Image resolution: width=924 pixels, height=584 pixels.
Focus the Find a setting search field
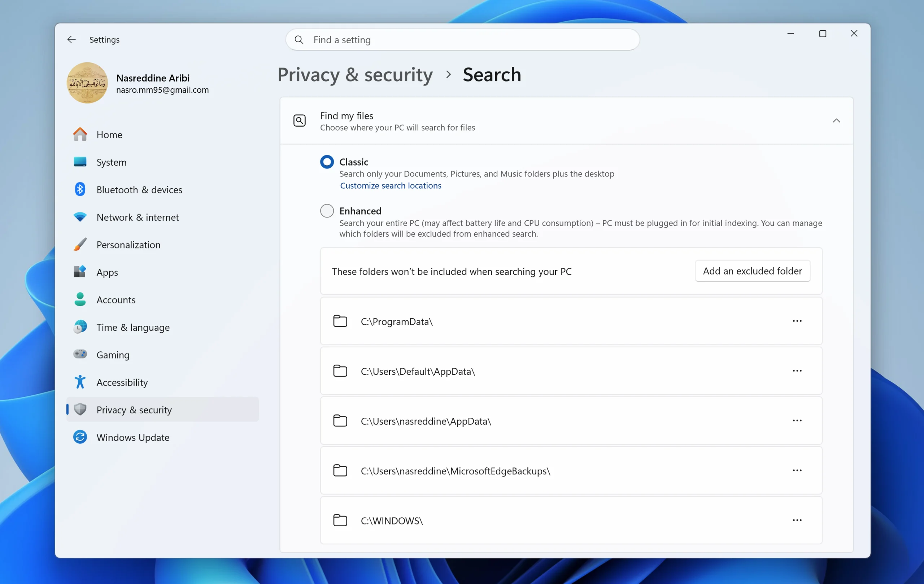point(462,40)
